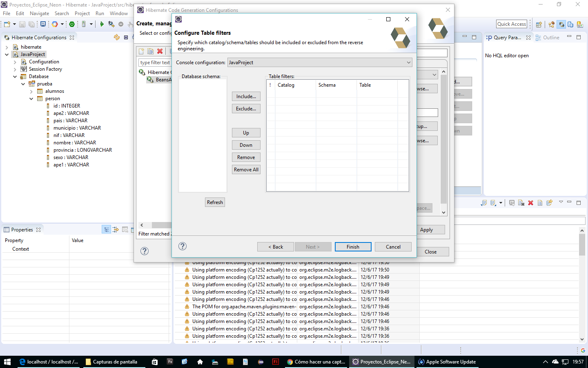Click the blue monitor terminal toolbar icon
This screenshot has width=588, height=368.
tap(43, 24)
